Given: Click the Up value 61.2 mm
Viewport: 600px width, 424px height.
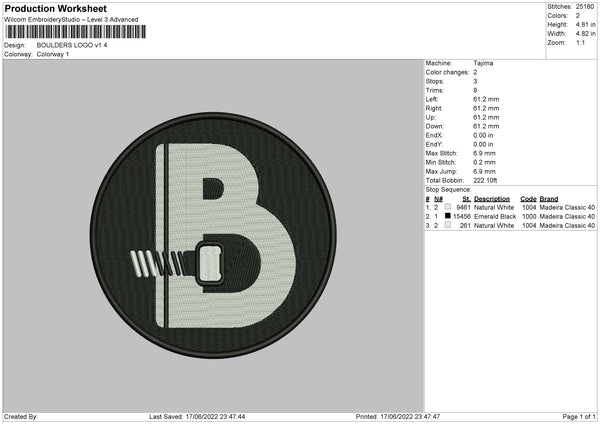Looking at the screenshot, I should (x=486, y=117).
